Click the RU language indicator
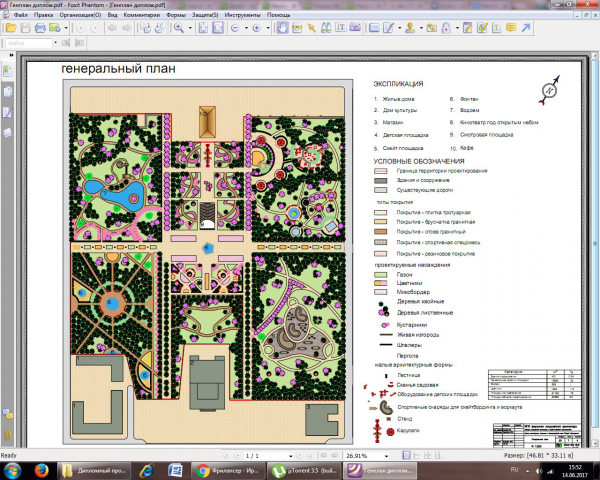Viewport: 600px width, 480px height. click(x=514, y=470)
